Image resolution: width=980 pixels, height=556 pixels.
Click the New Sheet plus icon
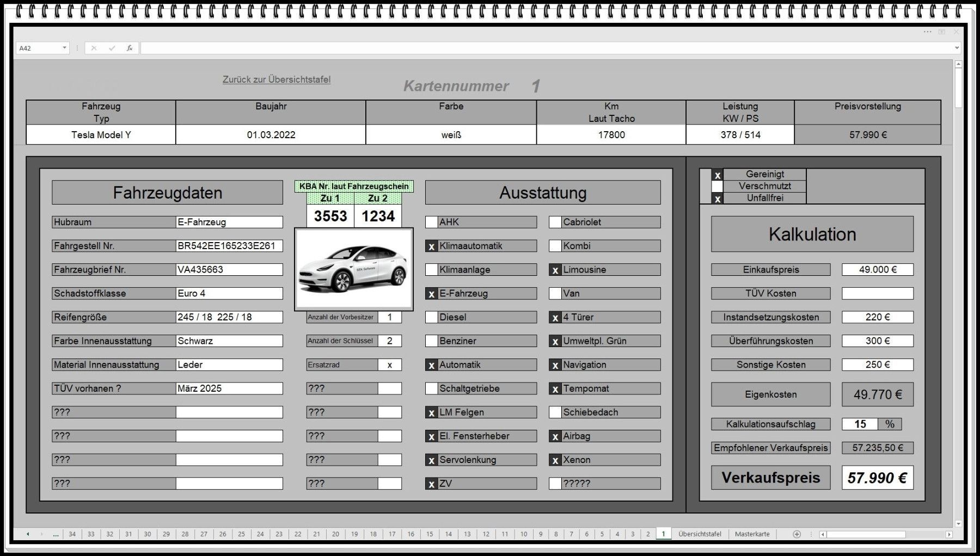point(797,534)
